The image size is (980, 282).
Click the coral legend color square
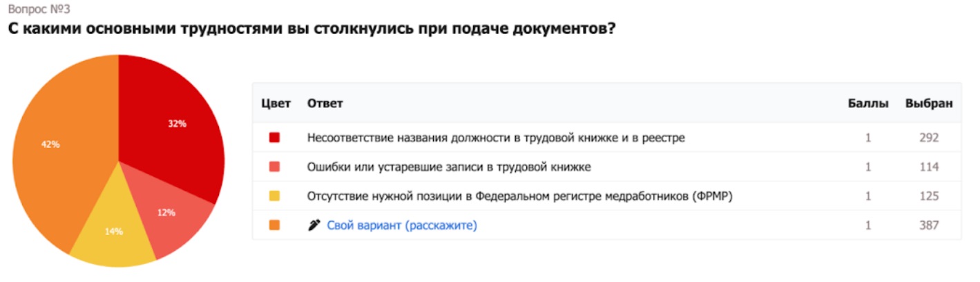[x=274, y=167]
